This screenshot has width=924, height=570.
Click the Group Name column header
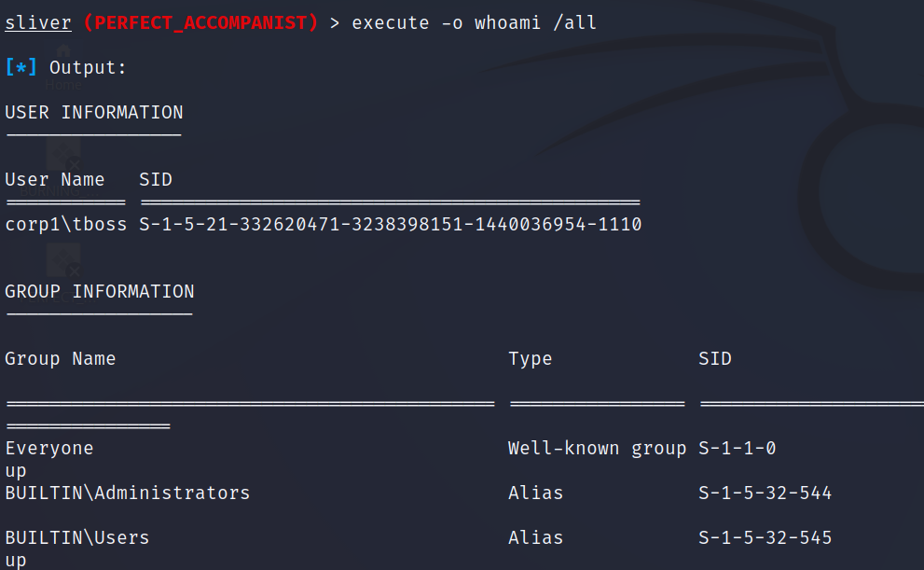pyautogui.click(x=60, y=358)
